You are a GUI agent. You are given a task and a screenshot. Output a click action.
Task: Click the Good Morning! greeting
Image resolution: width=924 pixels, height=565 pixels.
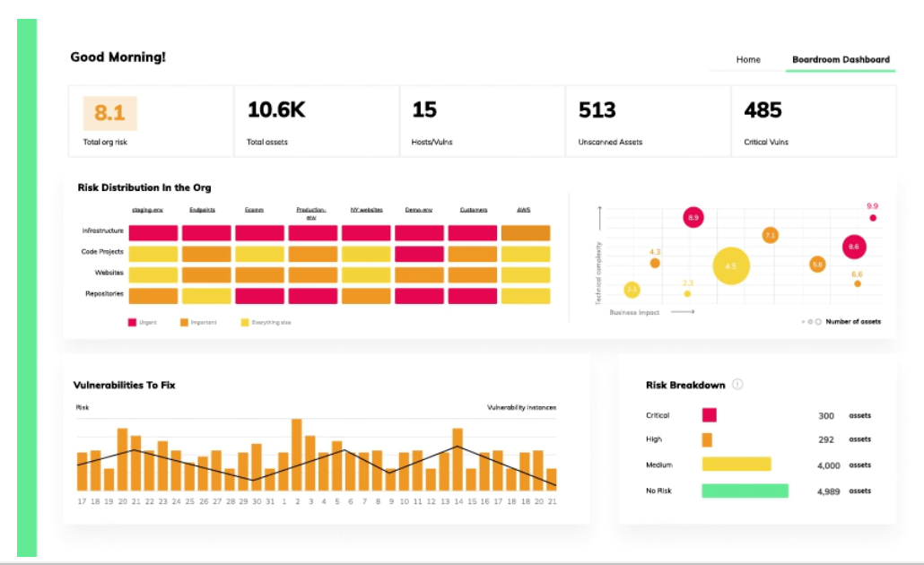(x=118, y=57)
